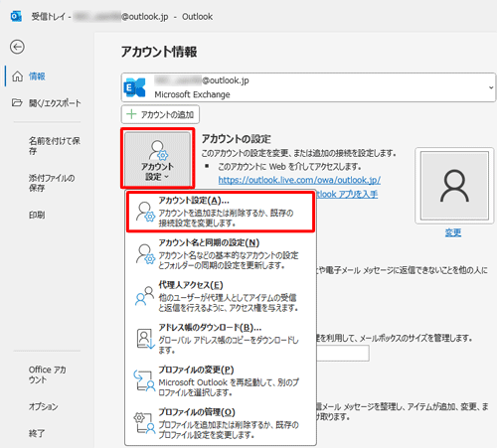Image resolution: width=497 pixels, height=448 pixels.
Task: Choose アドレス帳のダウンロード(B)... entry
Action: [221, 339]
